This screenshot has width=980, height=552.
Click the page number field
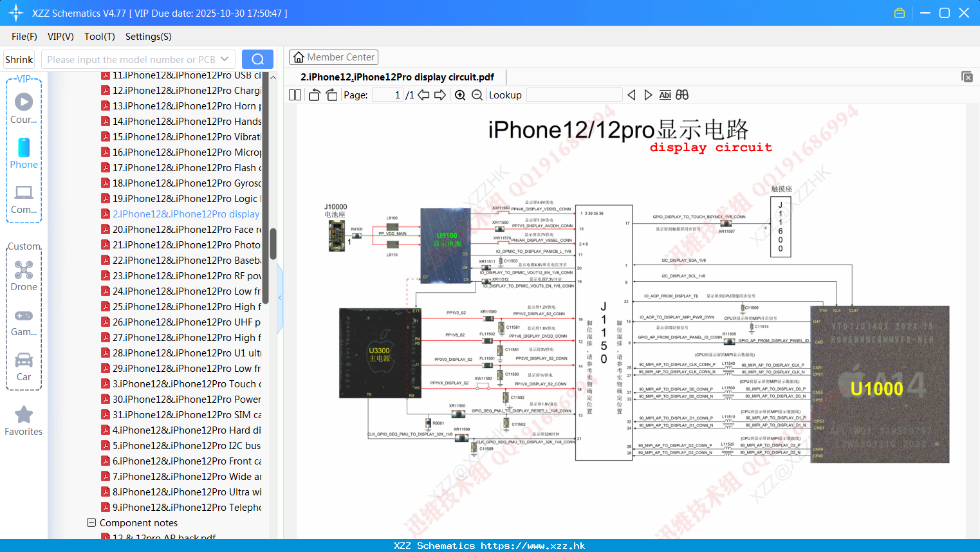(388, 95)
